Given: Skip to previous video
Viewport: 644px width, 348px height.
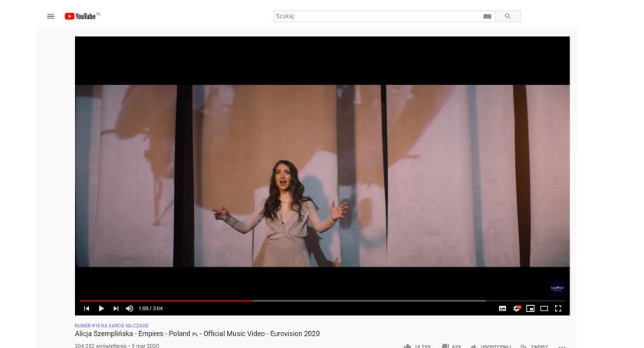Looking at the screenshot, I should 87,308.
